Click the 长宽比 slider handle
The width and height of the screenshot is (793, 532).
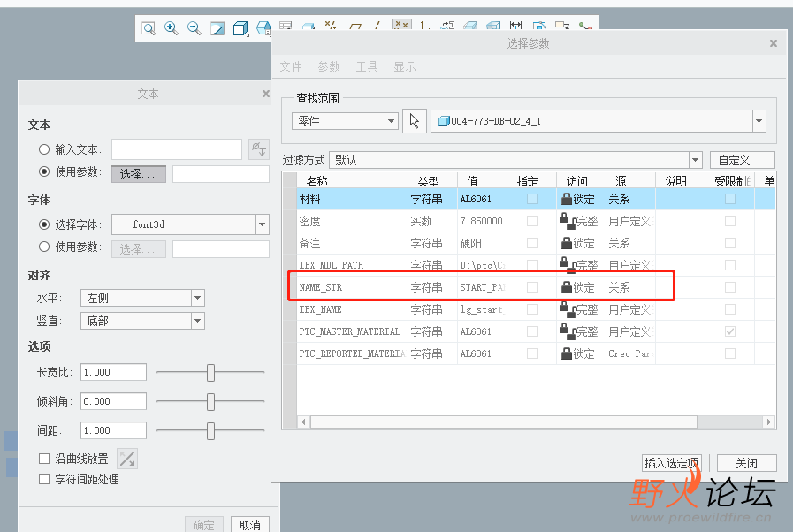(211, 373)
